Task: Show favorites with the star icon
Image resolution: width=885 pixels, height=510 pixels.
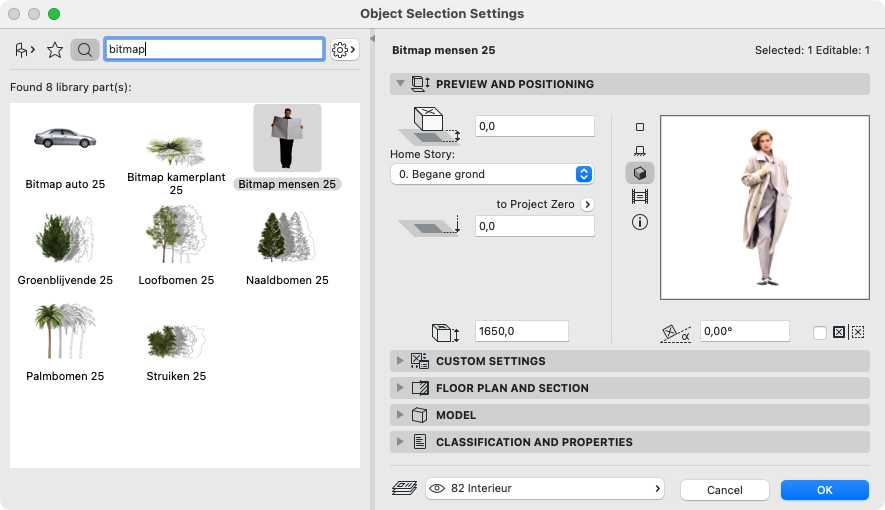Action: click(55, 50)
